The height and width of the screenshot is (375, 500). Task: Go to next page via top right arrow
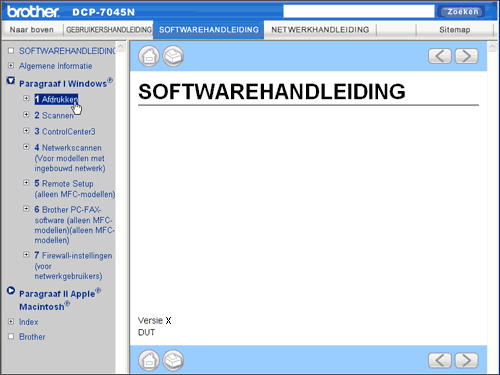(466, 56)
